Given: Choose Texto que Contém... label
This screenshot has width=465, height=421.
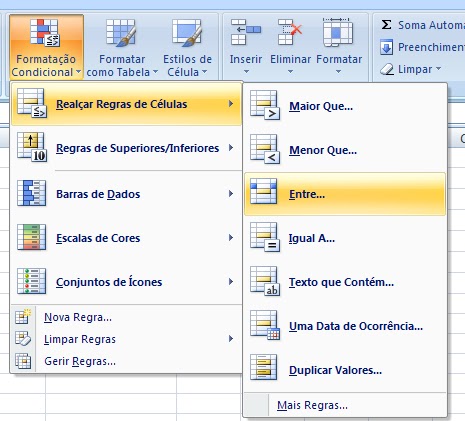Looking at the screenshot, I should 341,282.
